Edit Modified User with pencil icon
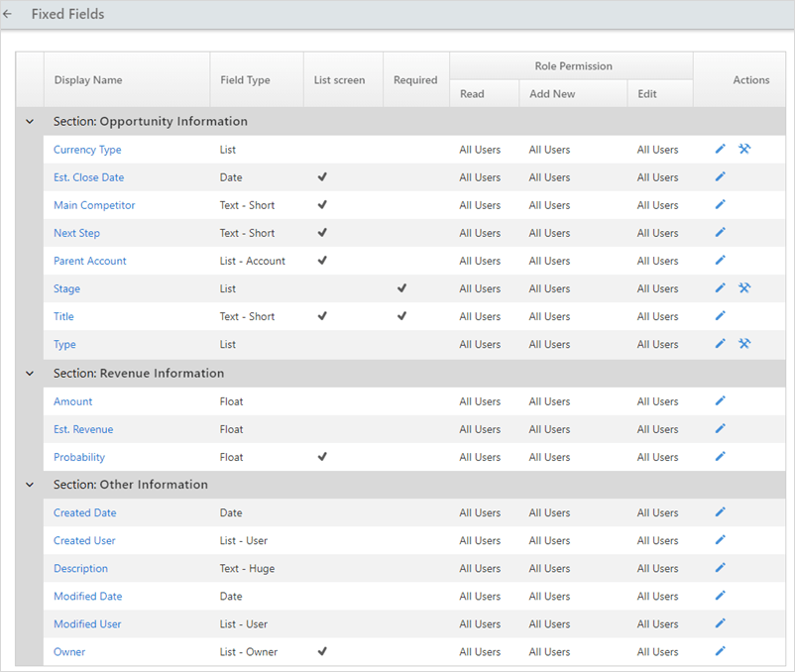 (720, 623)
